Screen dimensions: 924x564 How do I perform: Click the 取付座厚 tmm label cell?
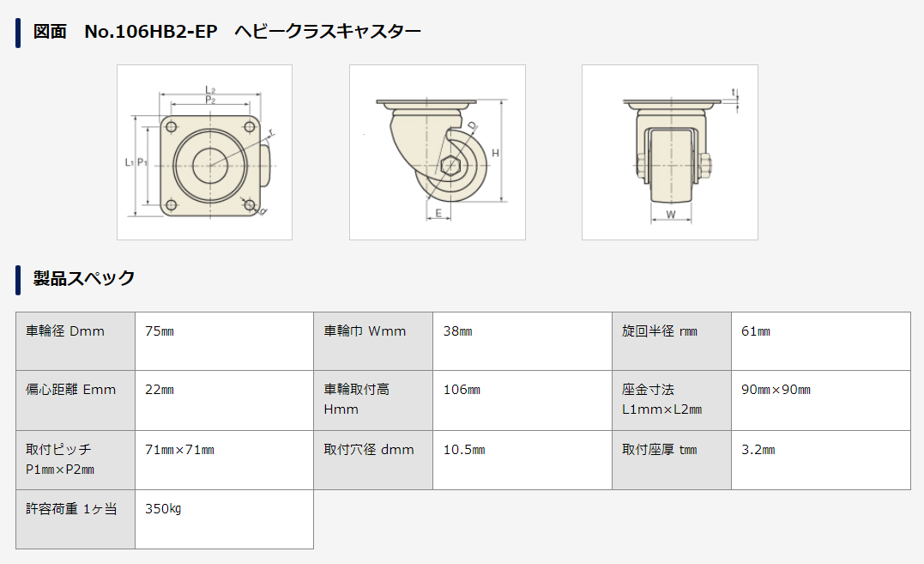click(x=672, y=460)
